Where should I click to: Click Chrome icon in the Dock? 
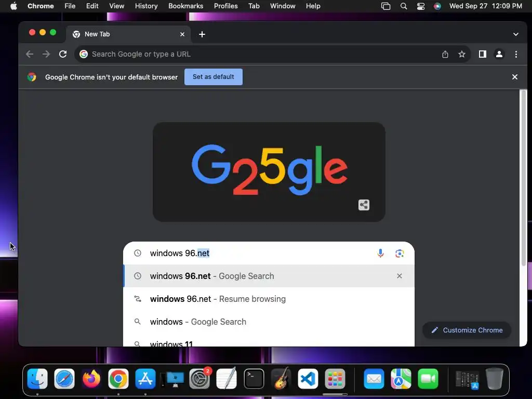(118, 379)
